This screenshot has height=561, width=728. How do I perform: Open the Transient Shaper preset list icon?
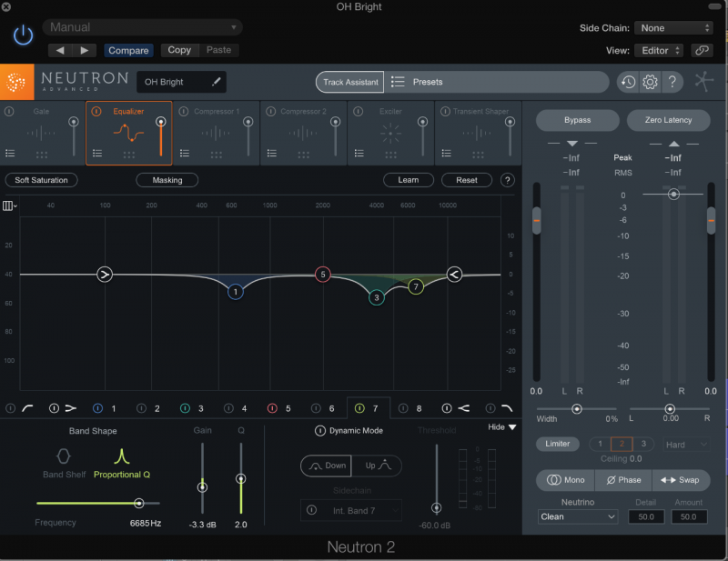click(x=446, y=153)
